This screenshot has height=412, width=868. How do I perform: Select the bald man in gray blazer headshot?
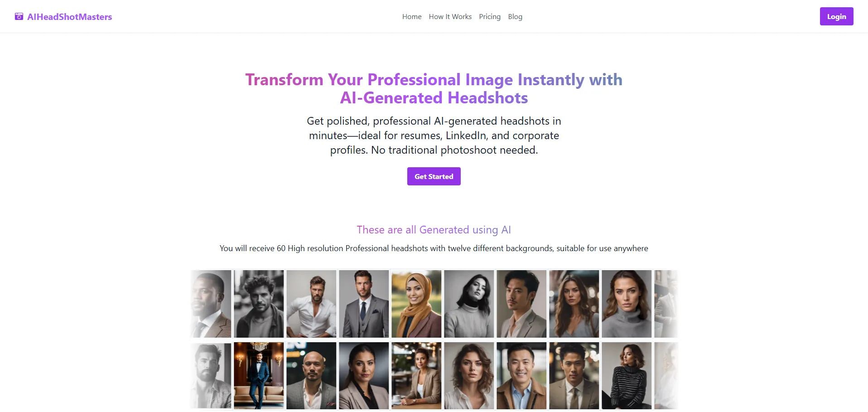click(x=311, y=376)
